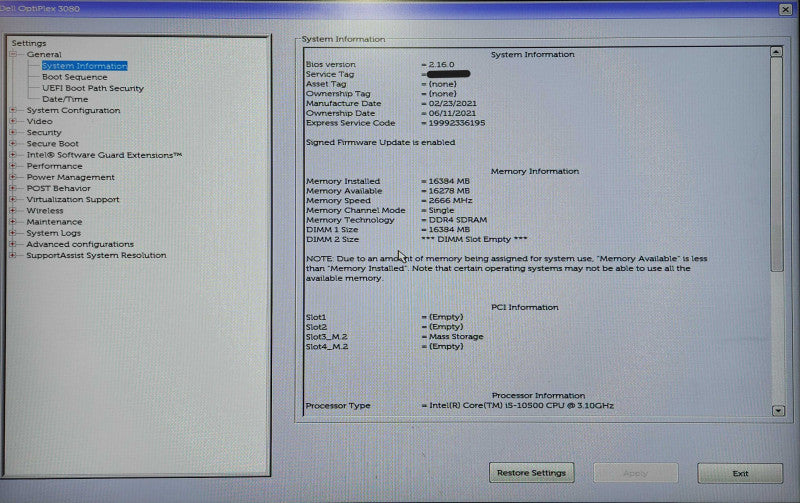The width and height of the screenshot is (800, 503).
Task: Click the Express Service Code value
Action: [x=457, y=123]
